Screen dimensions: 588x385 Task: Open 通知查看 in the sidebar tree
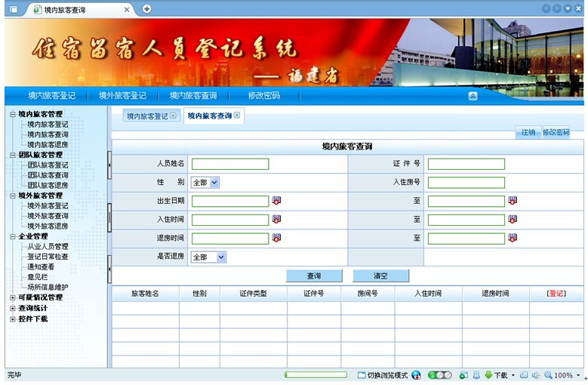click(41, 266)
